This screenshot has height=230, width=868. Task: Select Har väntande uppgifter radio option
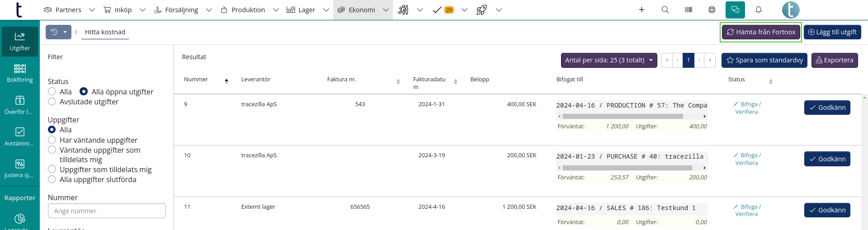pyautogui.click(x=52, y=140)
